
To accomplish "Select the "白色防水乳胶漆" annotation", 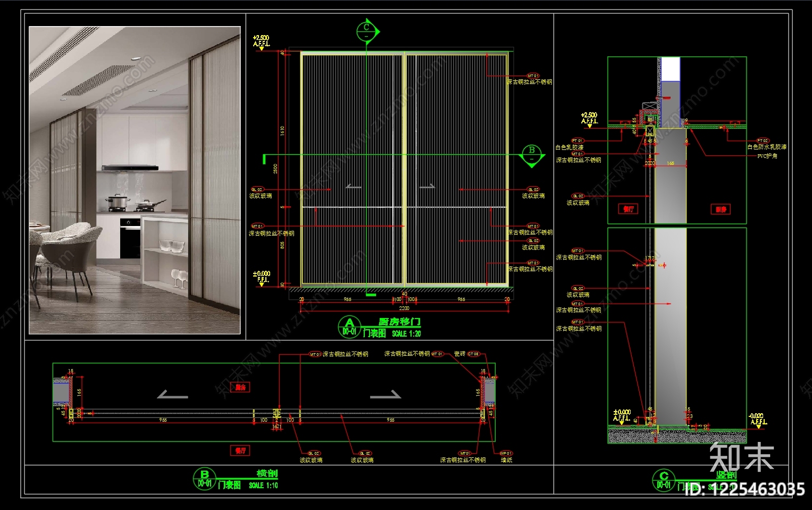I will [x=767, y=147].
